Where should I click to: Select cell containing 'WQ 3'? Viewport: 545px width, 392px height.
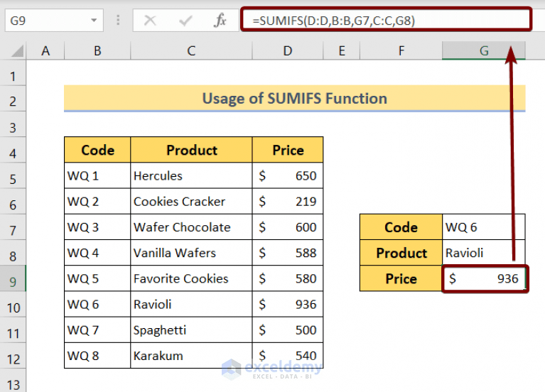click(x=97, y=227)
